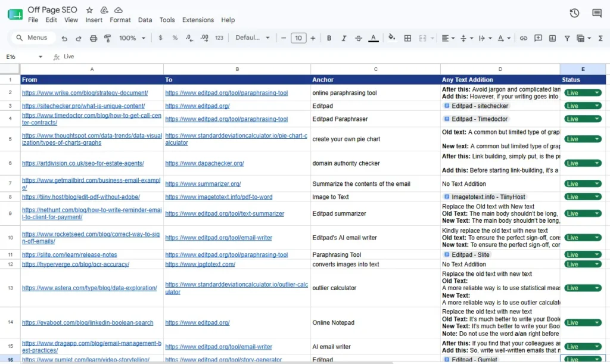610x364 pixels.
Task: Increase decimal places
Action: click(x=204, y=38)
